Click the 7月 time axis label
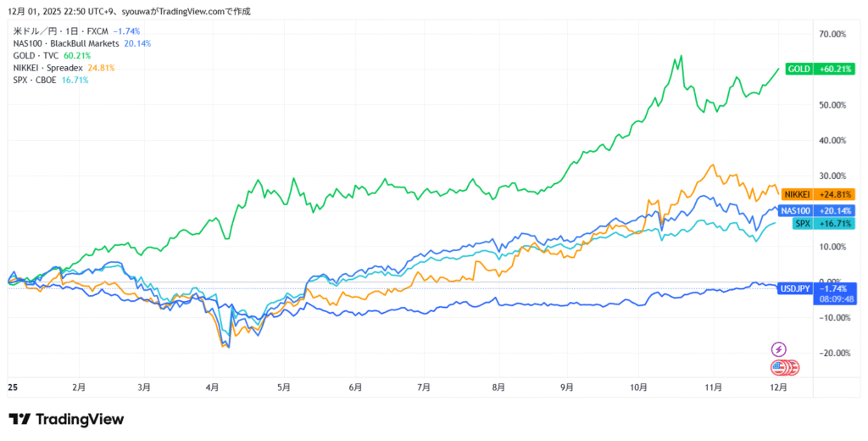 (424, 387)
